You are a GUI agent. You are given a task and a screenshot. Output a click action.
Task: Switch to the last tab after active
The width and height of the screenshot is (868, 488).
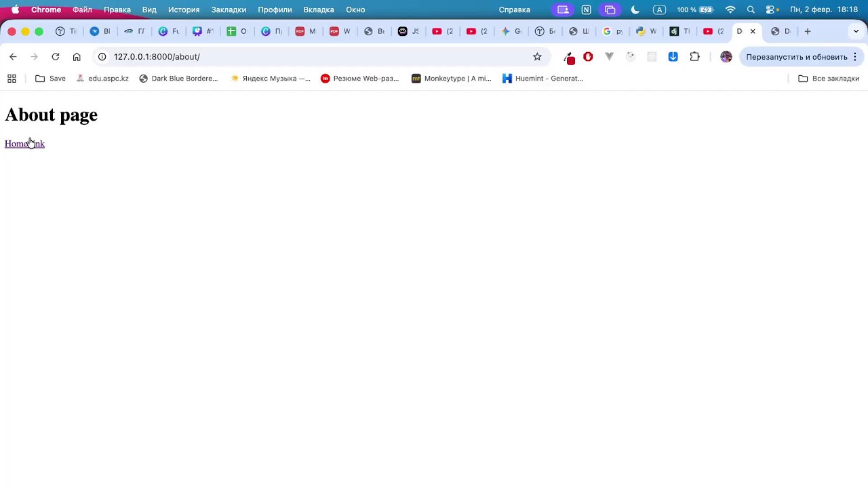tap(781, 31)
